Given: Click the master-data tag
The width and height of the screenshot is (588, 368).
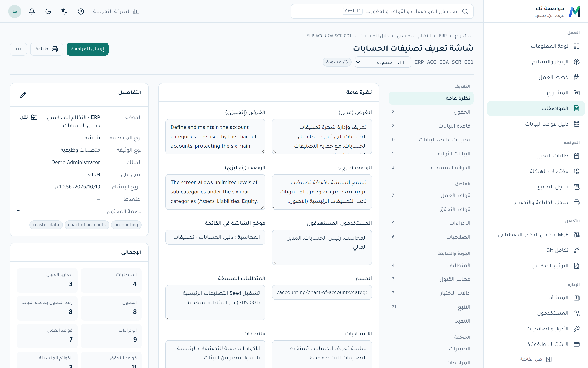Looking at the screenshot, I should click(x=46, y=225).
